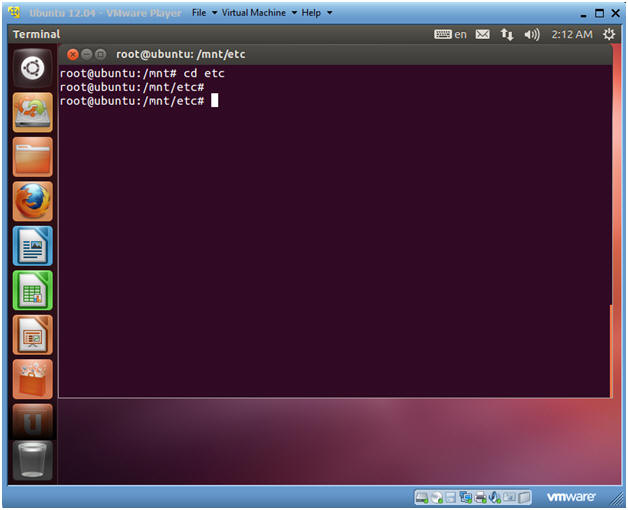This screenshot has height=510, width=628.
Task: Launch the Install Ubuntu disk icon
Action: pyautogui.click(x=32, y=113)
